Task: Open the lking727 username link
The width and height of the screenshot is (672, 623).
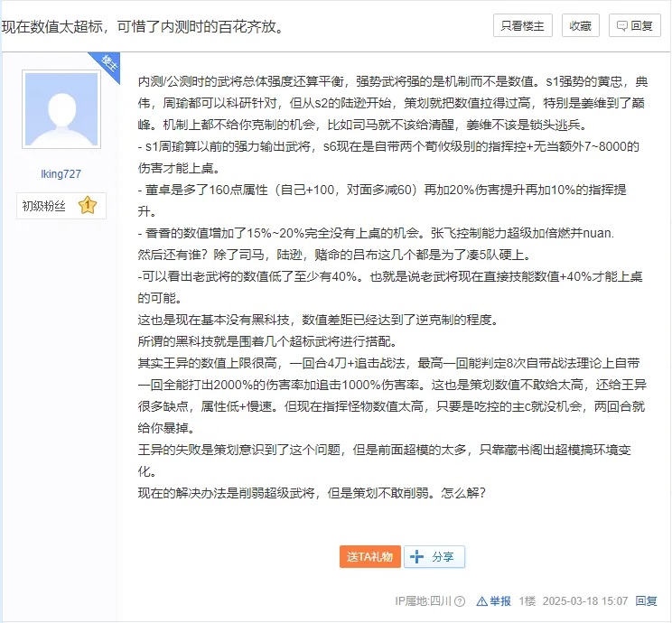Action: click(x=61, y=174)
